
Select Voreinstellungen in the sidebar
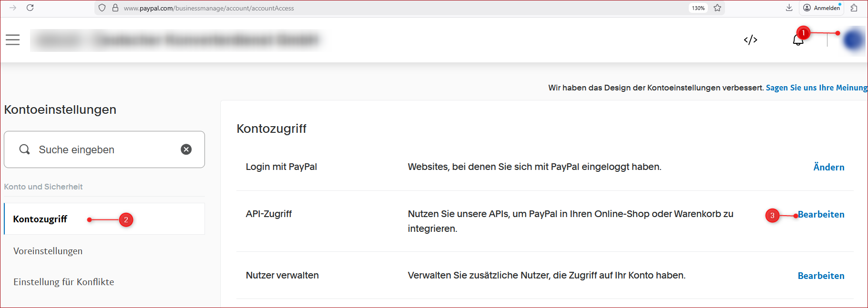coord(48,251)
